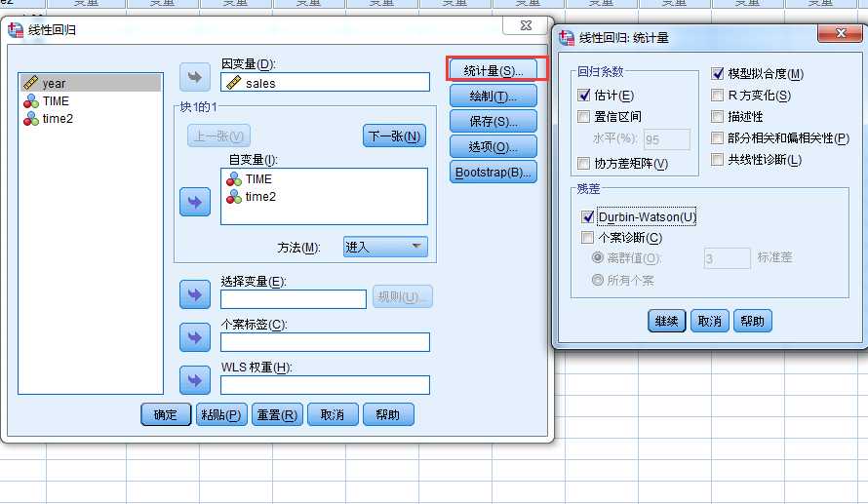This screenshot has height=504, width=868.
Task: Select year variable in source list
Action: click(x=91, y=84)
